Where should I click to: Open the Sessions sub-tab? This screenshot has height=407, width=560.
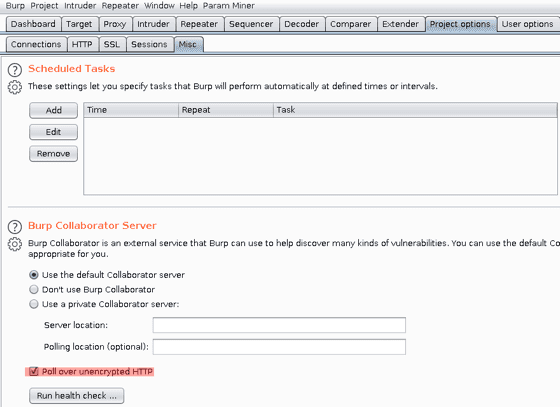[x=149, y=44]
